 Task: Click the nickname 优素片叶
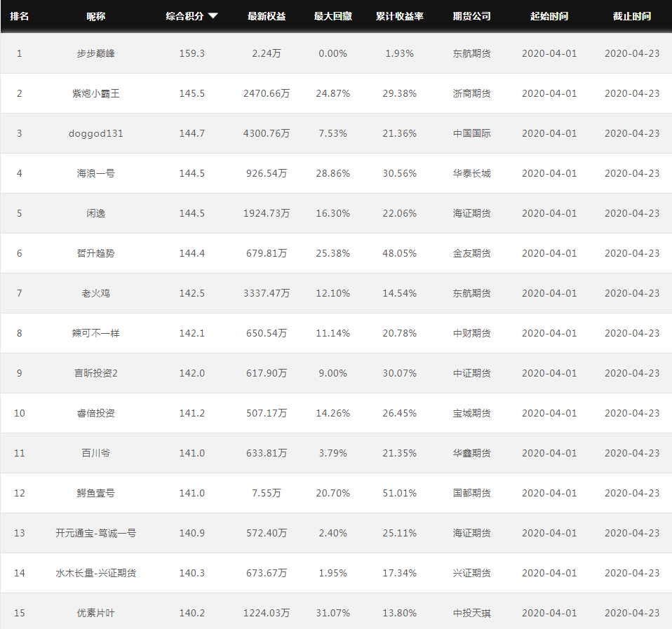96,613
